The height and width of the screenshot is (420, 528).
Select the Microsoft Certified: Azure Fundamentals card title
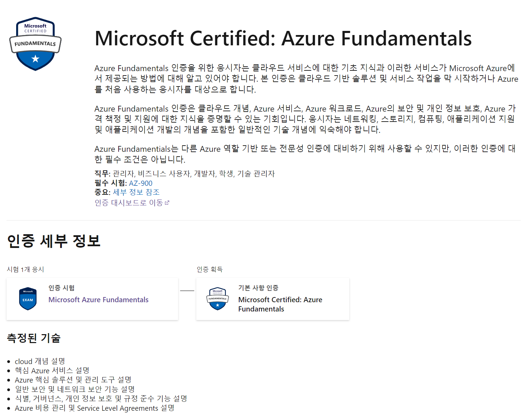280,304
